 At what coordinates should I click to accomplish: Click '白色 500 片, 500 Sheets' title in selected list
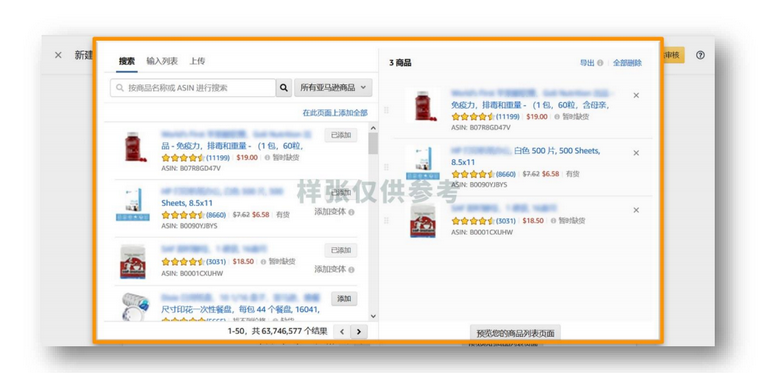557,151
